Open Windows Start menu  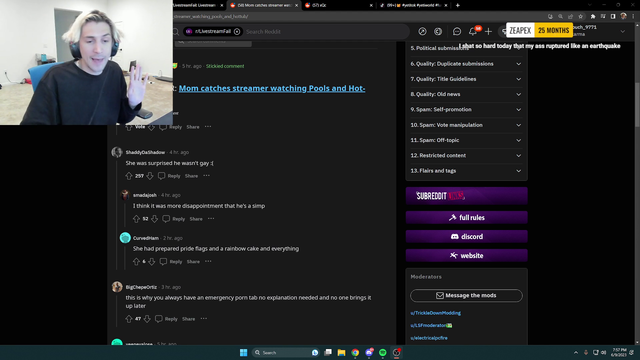point(244,352)
